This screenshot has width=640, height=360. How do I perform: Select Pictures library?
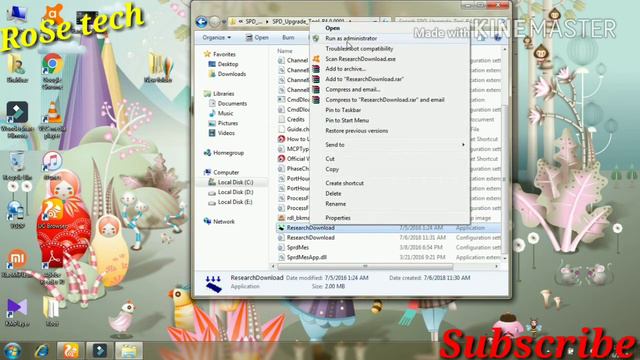[227, 123]
